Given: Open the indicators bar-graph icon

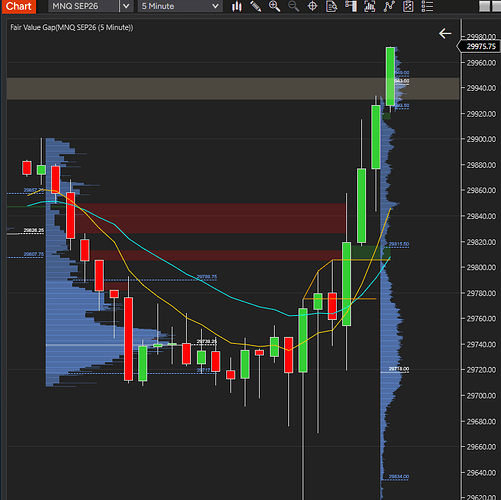Looking at the screenshot, I should tap(370, 6).
